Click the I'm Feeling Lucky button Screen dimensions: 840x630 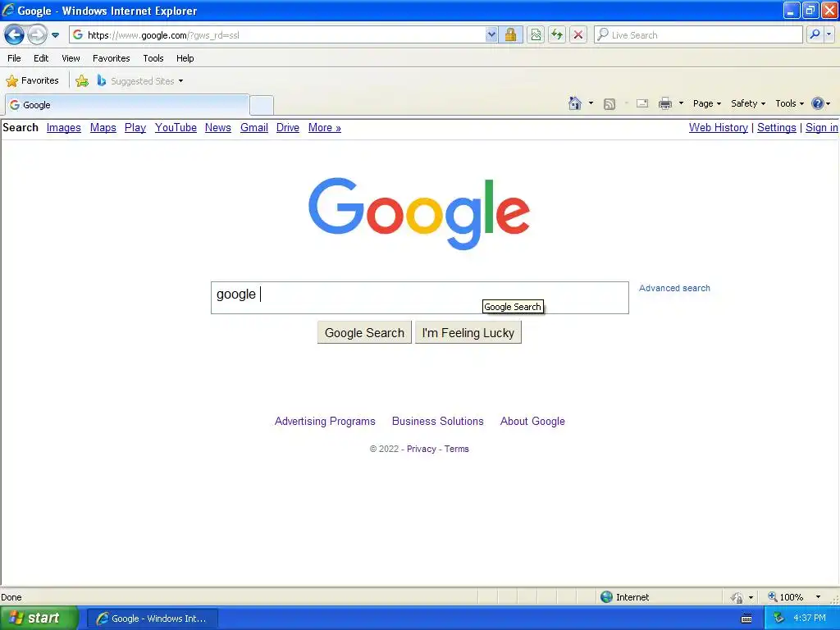click(x=468, y=333)
